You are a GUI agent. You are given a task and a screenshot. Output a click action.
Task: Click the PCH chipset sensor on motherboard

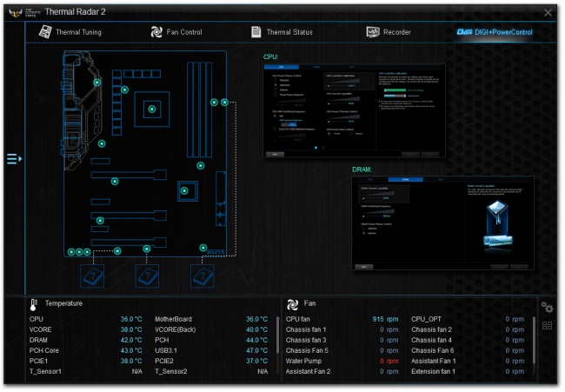185,189
